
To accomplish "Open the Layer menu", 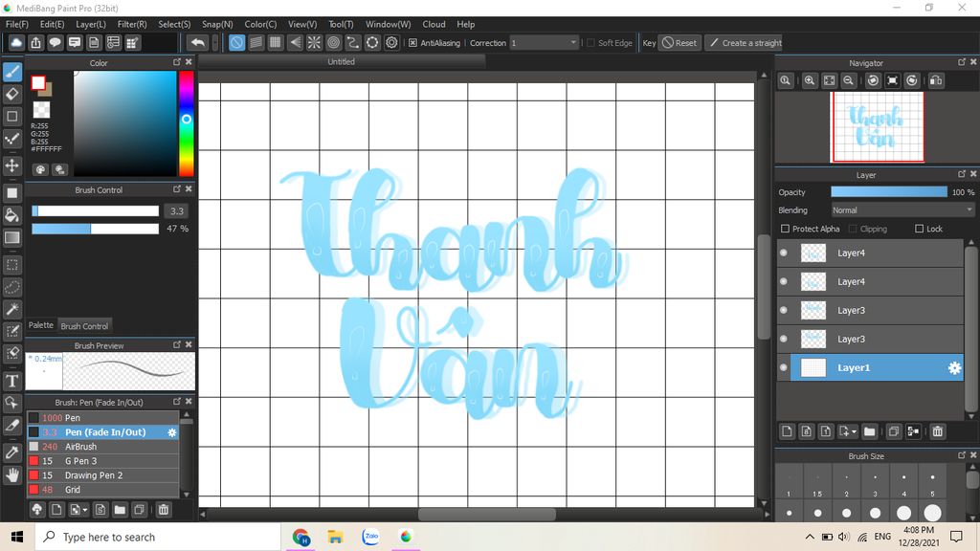I will (x=91, y=24).
